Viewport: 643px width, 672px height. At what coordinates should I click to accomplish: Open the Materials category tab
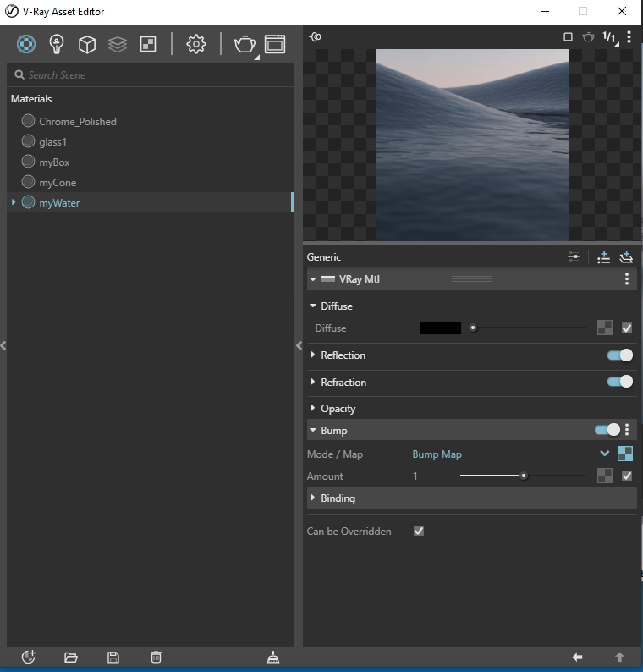click(26, 44)
